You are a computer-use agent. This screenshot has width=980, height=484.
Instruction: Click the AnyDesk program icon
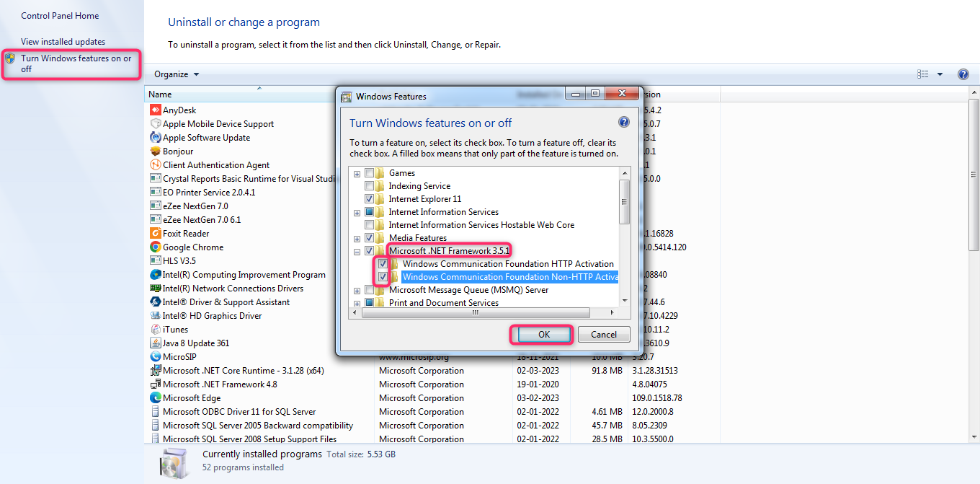tap(155, 110)
